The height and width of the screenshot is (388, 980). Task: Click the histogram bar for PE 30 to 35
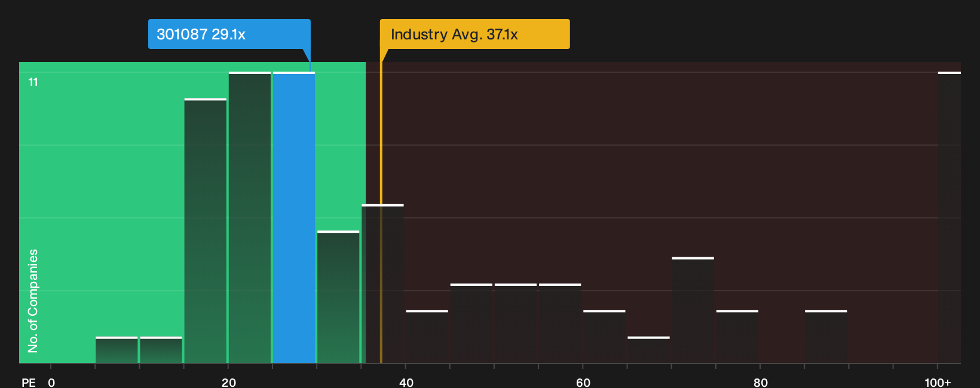coord(338,297)
